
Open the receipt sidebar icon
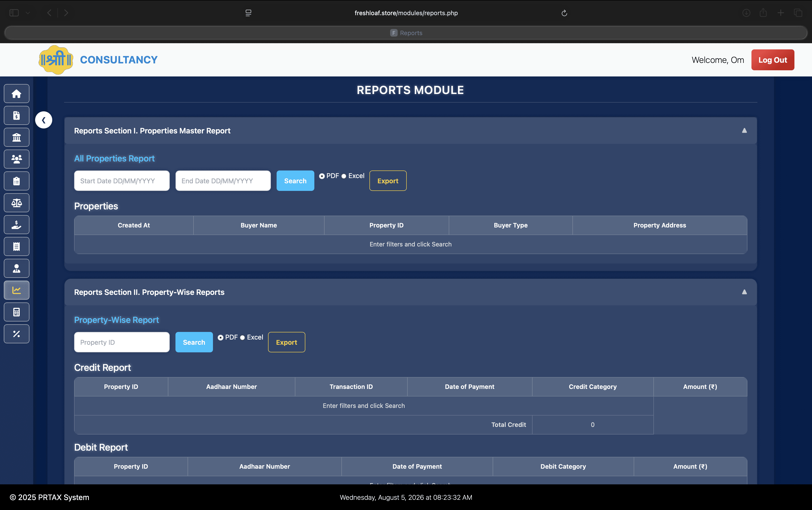point(17,246)
